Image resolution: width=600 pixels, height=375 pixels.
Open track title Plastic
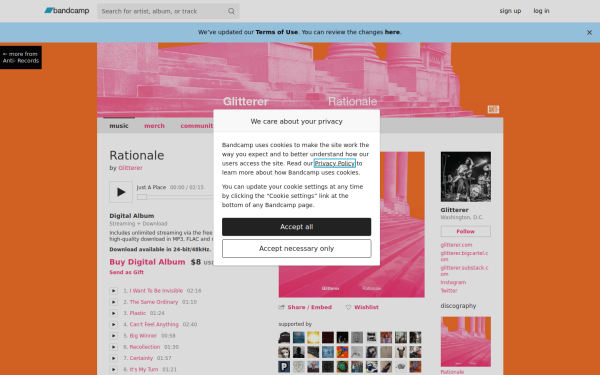click(138, 313)
